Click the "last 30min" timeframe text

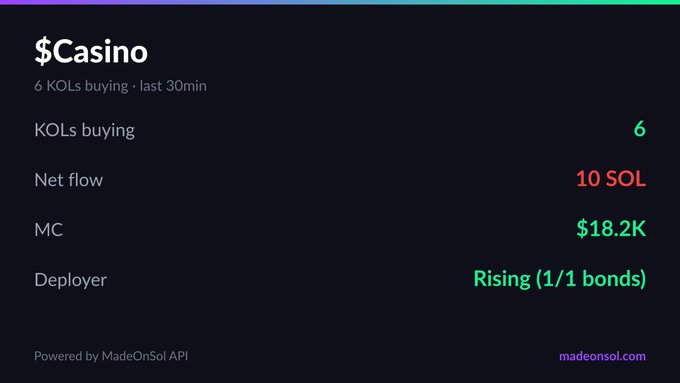pos(173,85)
